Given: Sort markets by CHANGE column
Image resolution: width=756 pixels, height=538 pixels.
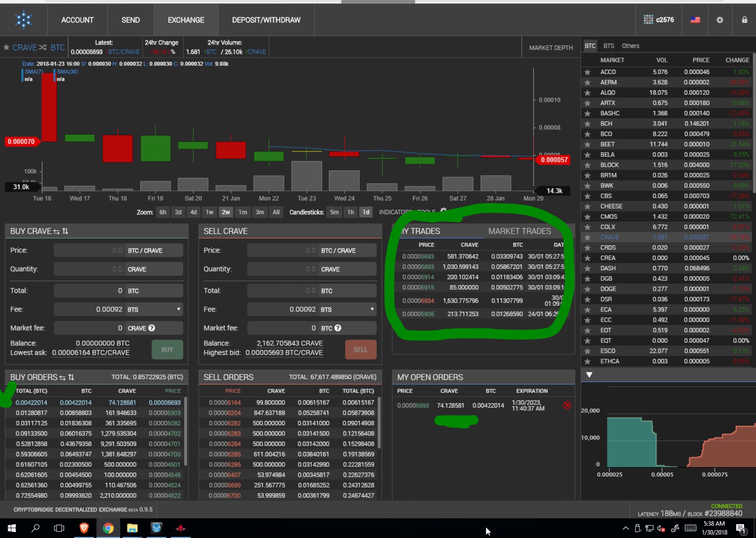Looking at the screenshot, I should coord(737,60).
